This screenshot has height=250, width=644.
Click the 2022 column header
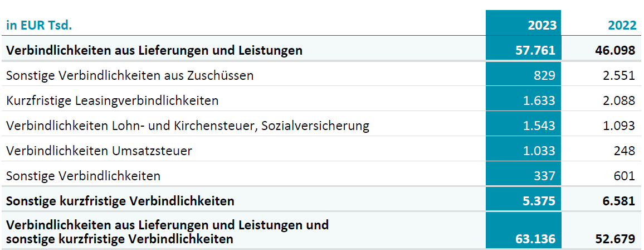coord(622,25)
